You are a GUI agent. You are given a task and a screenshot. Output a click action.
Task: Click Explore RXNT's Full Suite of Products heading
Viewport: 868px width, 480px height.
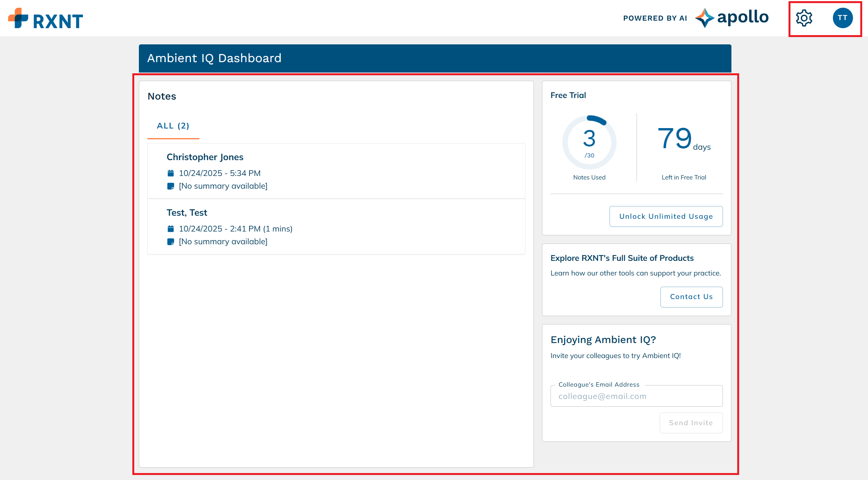pyautogui.click(x=622, y=258)
